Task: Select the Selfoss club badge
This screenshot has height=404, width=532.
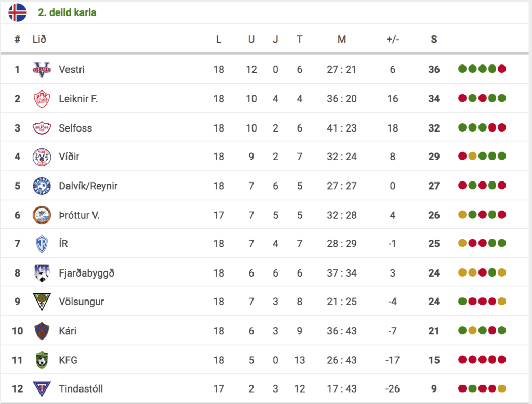Action: point(42,128)
